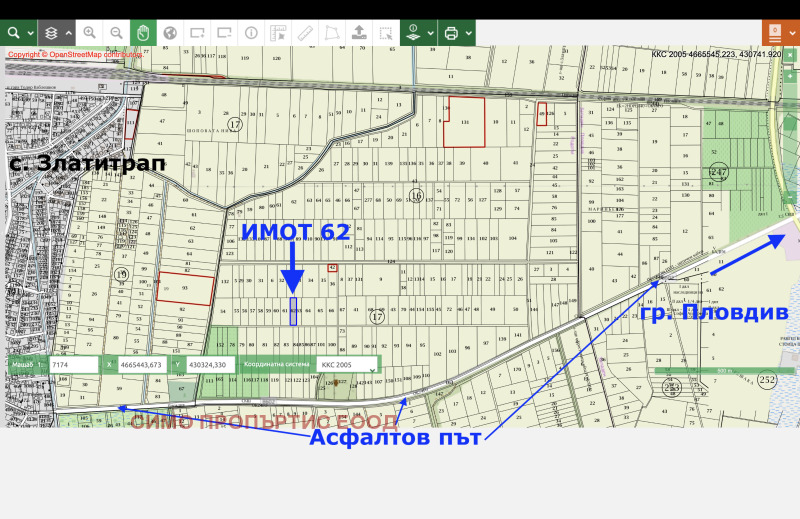Select the polygon area measure tool
The height and width of the screenshot is (519, 800).
pos(332,33)
